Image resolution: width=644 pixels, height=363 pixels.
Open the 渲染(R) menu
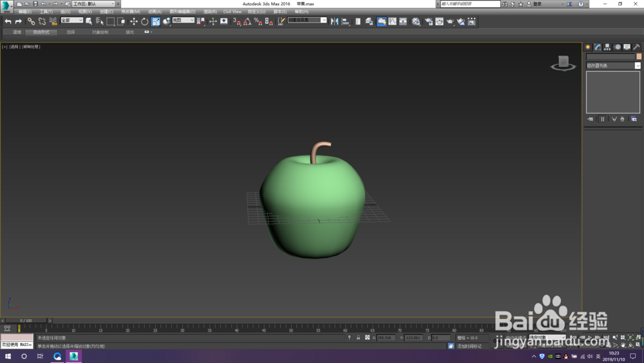click(x=211, y=12)
